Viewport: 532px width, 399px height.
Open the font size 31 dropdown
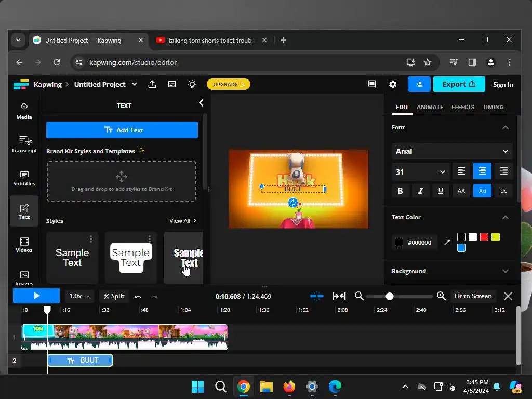420,171
